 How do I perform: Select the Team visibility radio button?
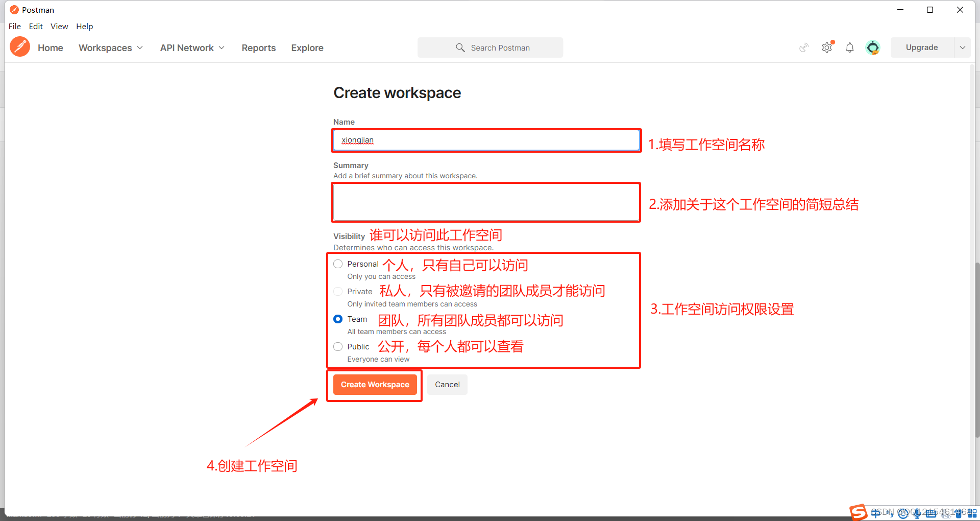click(338, 319)
